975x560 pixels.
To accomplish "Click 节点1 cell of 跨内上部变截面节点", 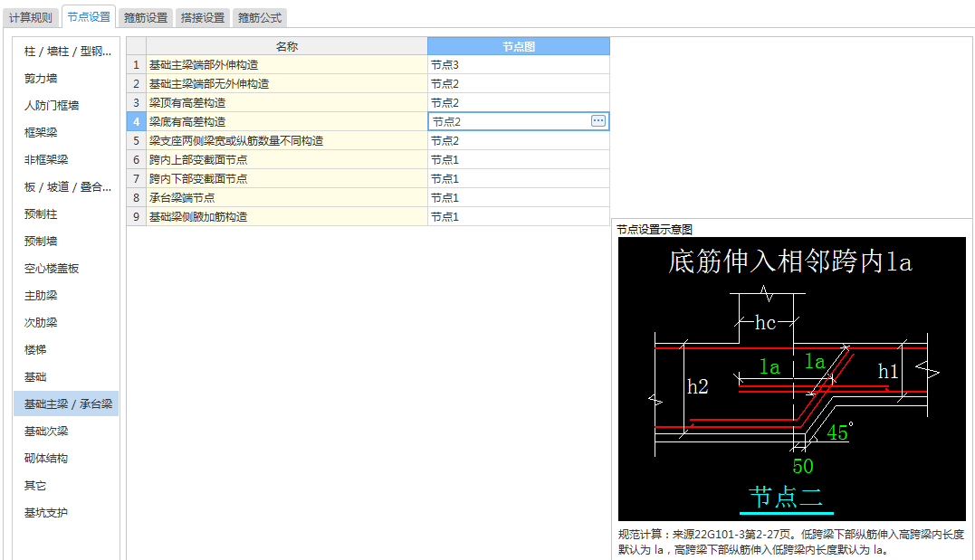I will tap(519, 160).
